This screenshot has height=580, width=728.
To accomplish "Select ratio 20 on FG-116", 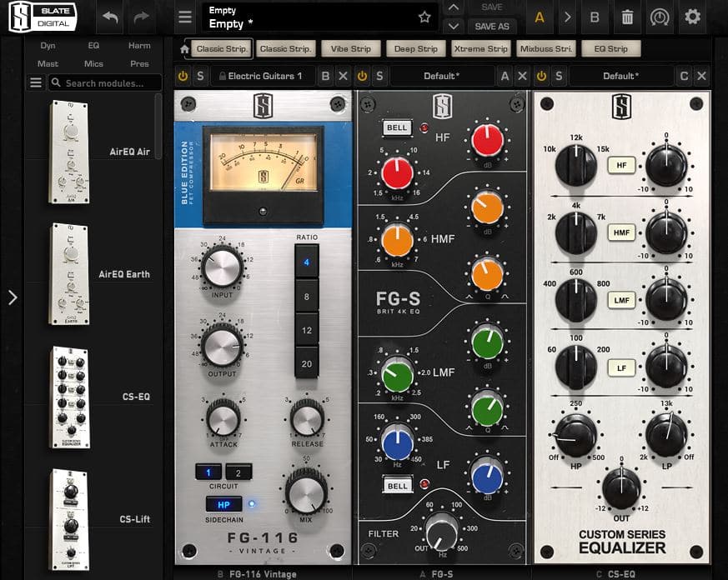I will click(306, 363).
